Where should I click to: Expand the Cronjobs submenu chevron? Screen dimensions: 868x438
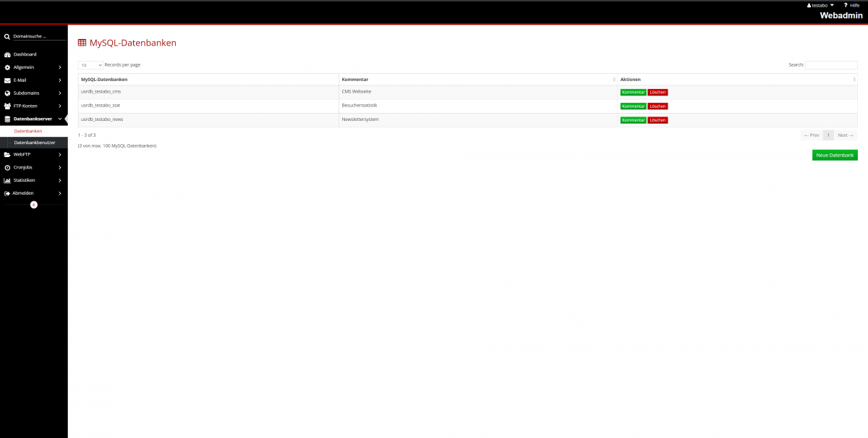[x=60, y=167]
